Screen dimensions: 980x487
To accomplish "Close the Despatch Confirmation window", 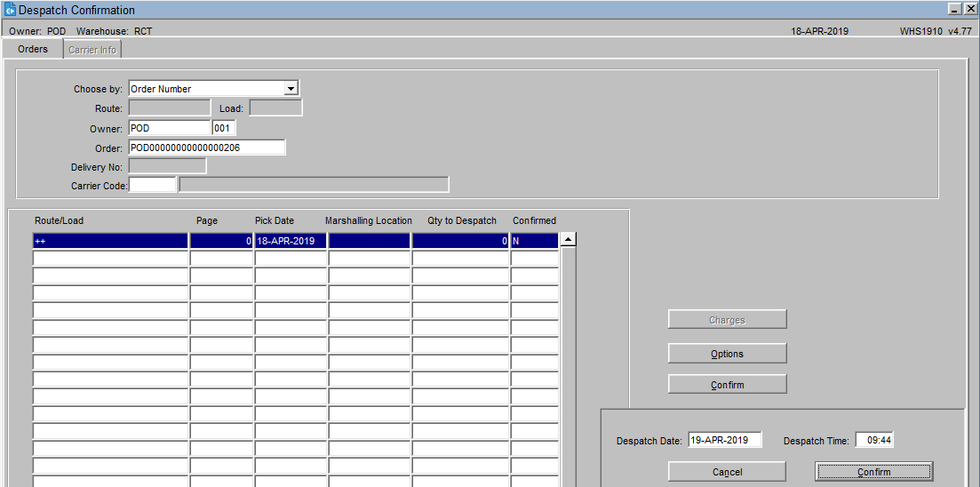I will click(x=969, y=9).
